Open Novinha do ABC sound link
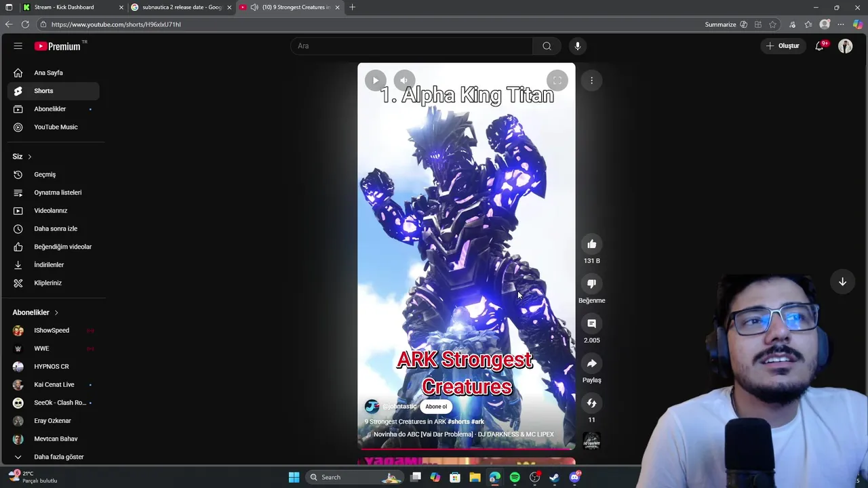The image size is (868, 488). 464,434
